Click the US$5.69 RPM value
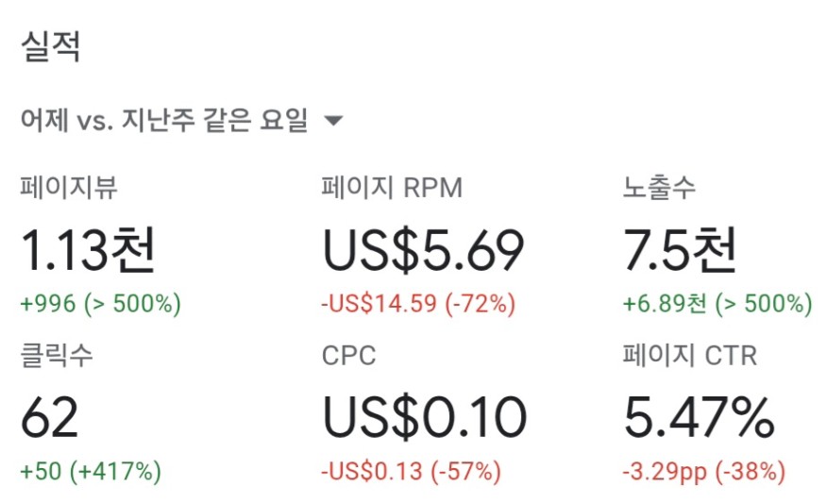The width and height of the screenshot is (827, 504). pos(423,251)
